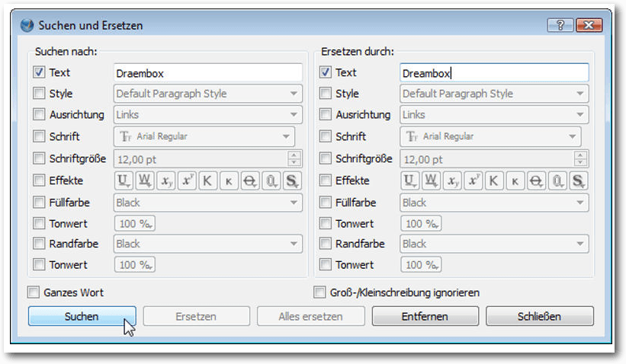Click search text field containing Draembox
The width and height of the screenshot is (626, 364).
(x=208, y=73)
